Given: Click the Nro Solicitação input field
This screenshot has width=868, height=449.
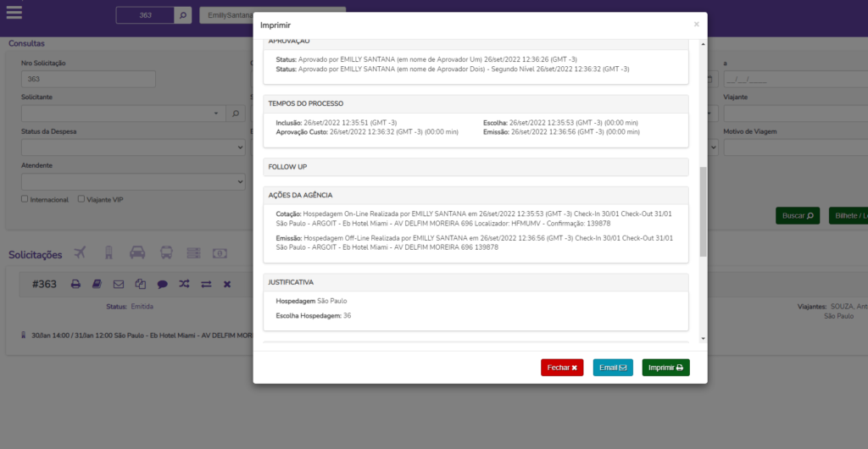Looking at the screenshot, I should pos(88,79).
